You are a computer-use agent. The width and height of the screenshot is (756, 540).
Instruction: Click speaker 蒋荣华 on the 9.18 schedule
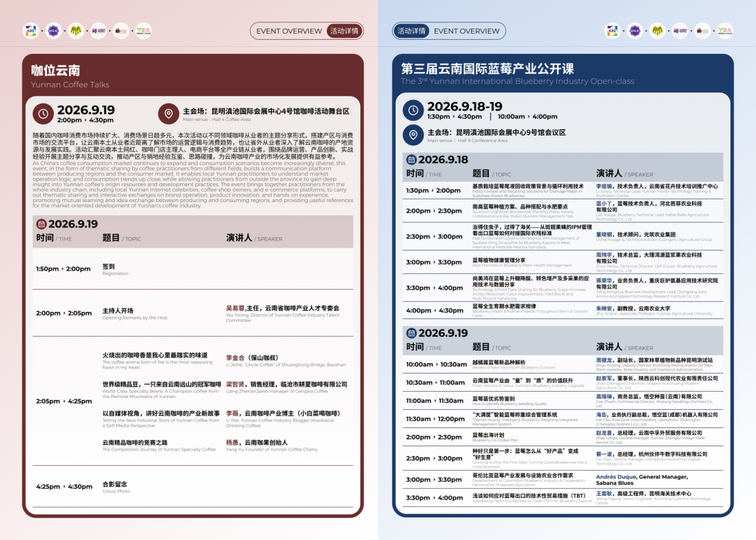coord(657,288)
